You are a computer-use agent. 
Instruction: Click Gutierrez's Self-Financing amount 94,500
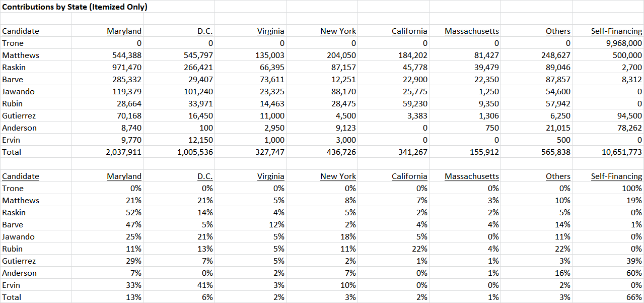point(629,116)
